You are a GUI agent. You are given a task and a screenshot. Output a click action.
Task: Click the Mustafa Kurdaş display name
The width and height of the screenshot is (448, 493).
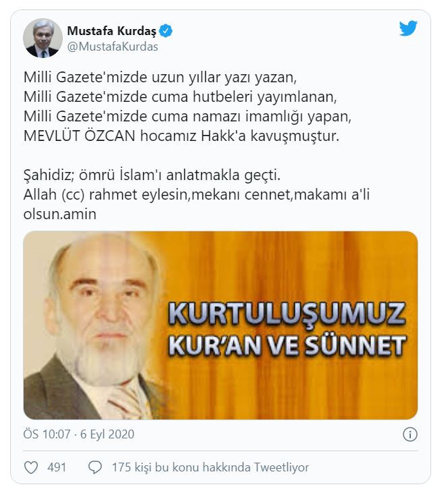[112, 31]
